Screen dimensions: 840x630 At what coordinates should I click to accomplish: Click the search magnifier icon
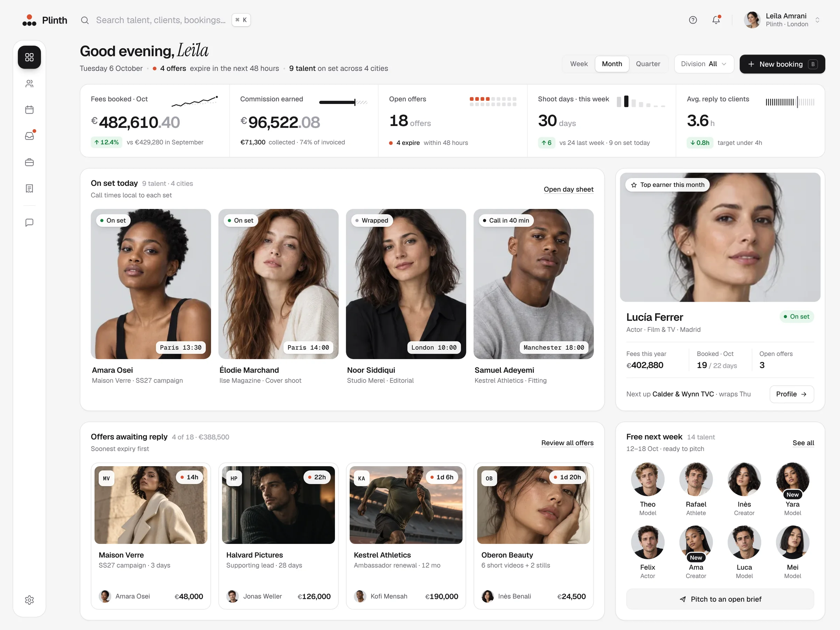pyautogui.click(x=85, y=20)
